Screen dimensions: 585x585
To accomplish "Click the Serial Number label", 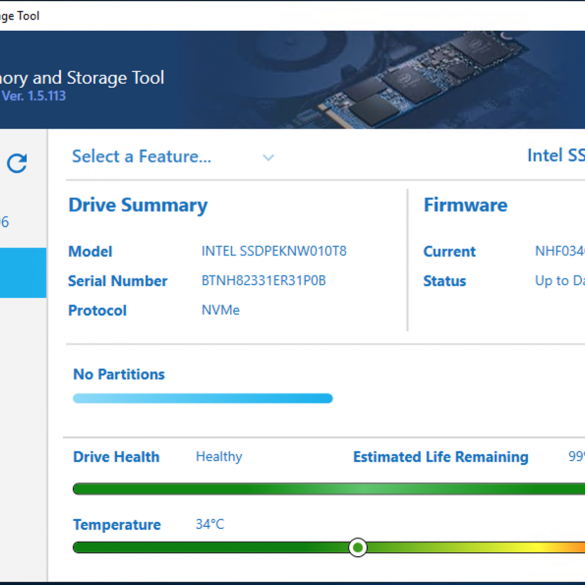I will (118, 281).
